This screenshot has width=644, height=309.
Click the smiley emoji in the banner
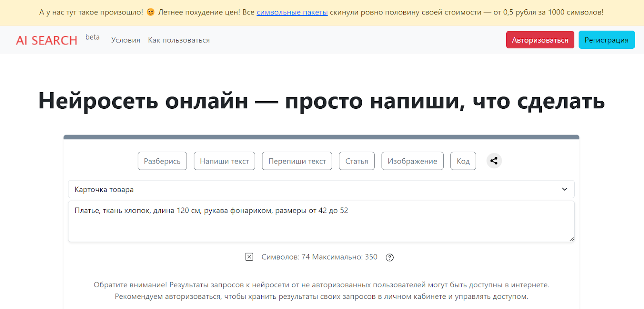point(151,12)
